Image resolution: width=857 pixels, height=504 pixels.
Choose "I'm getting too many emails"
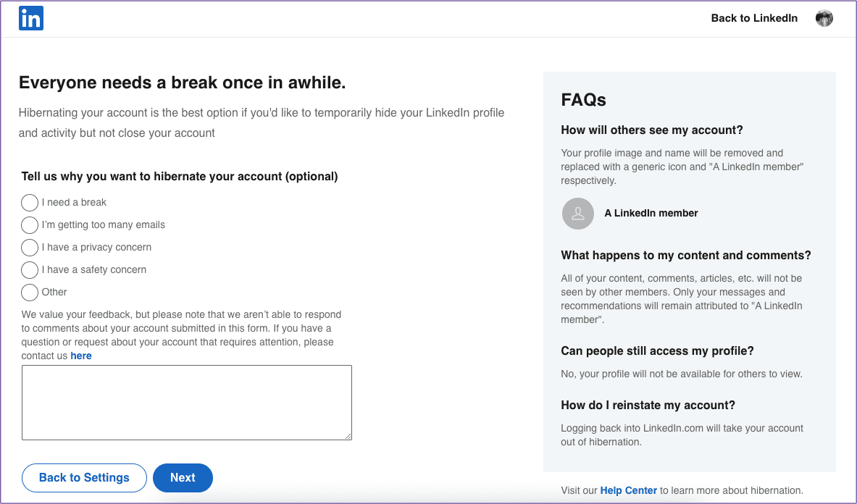[x=29, y=225]
